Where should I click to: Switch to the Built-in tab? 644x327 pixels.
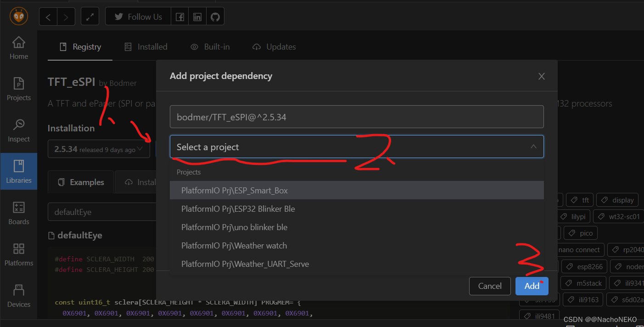click(x=210, y=47)
